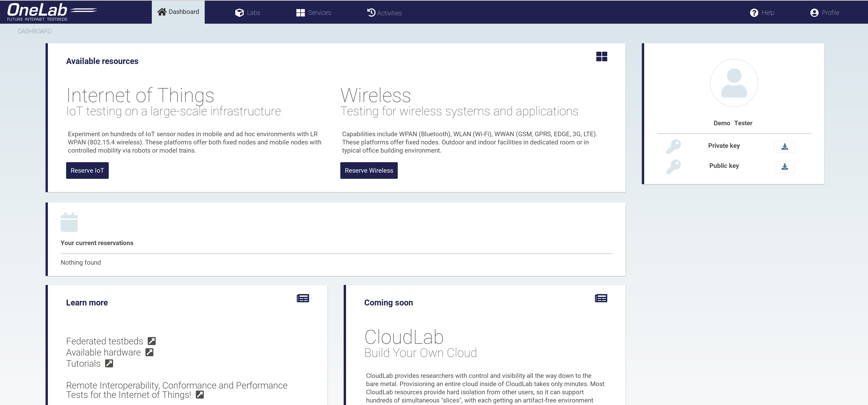Screen dimensions: 868x405
Task: Open the Labs tab
Action: point(248,13)
